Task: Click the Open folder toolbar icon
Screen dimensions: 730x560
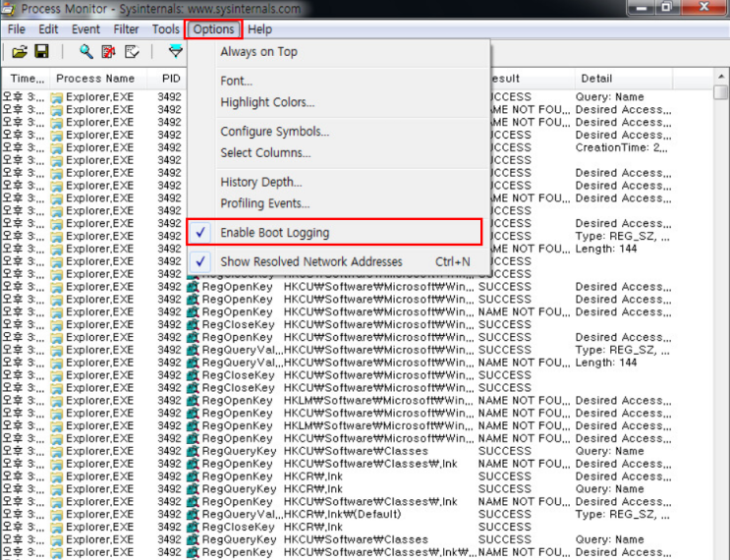Action: tap(20, 51)
